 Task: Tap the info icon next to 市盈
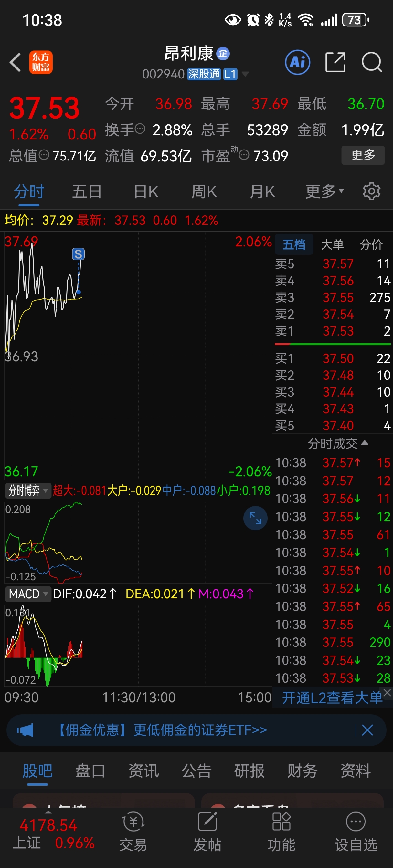244,155
